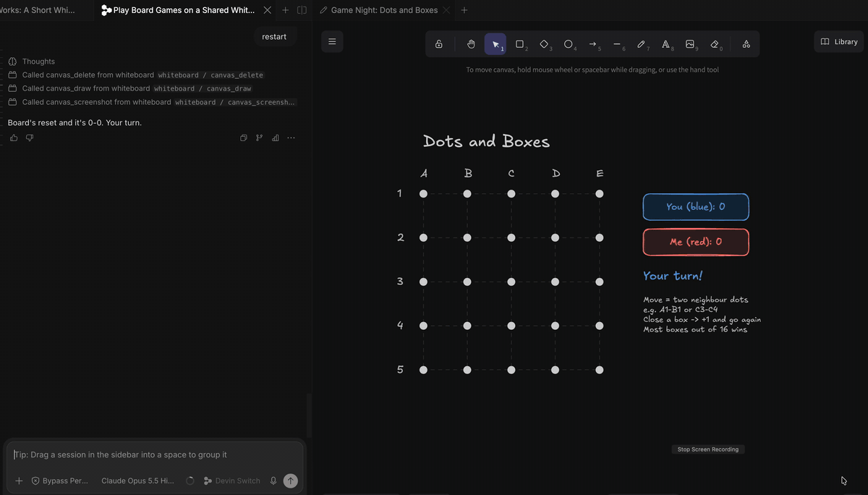Click the dot at column E row 5
Viewport: 868px width, 495px height.
tap(600, 370)
